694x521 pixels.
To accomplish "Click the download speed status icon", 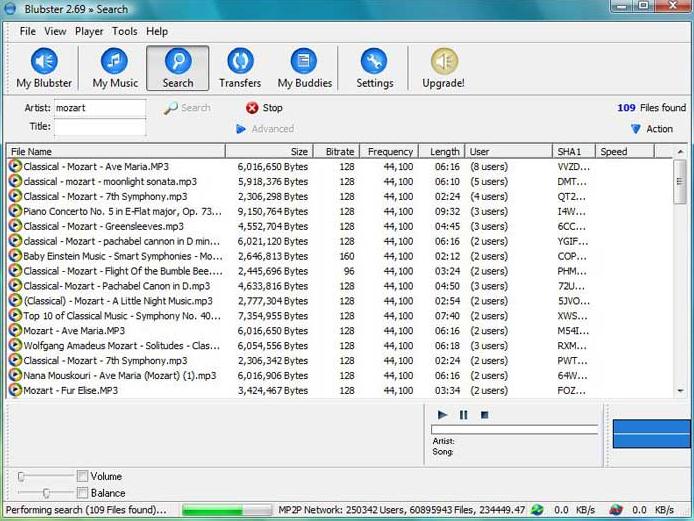I will 537,510.
